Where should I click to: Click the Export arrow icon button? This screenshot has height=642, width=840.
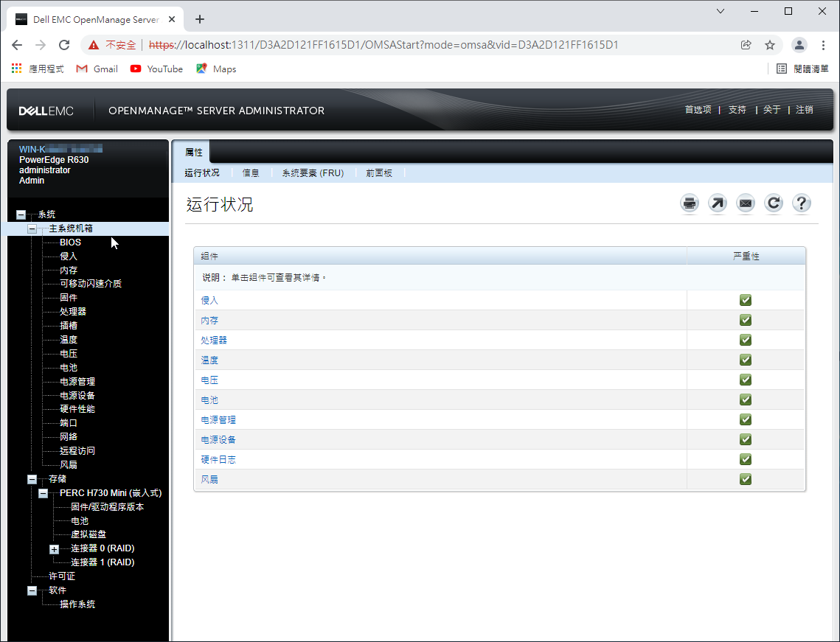click(x=718, y=203)
